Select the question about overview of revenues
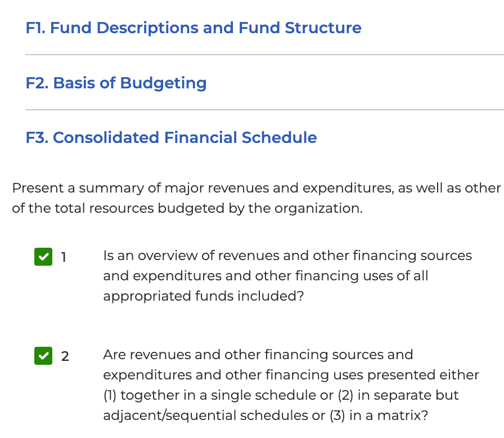Screen dimensions: 504x438 coord(287,276)
